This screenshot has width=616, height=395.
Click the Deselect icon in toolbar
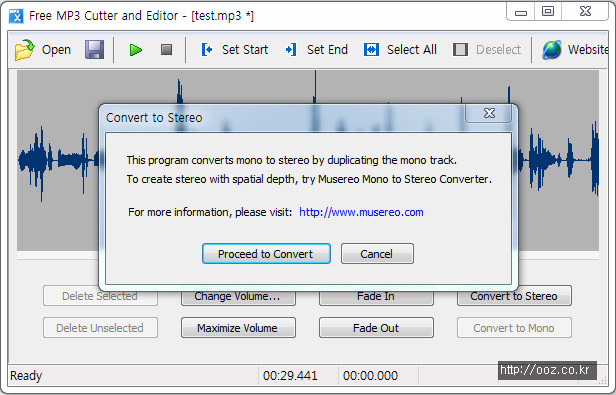click(460, 50)
